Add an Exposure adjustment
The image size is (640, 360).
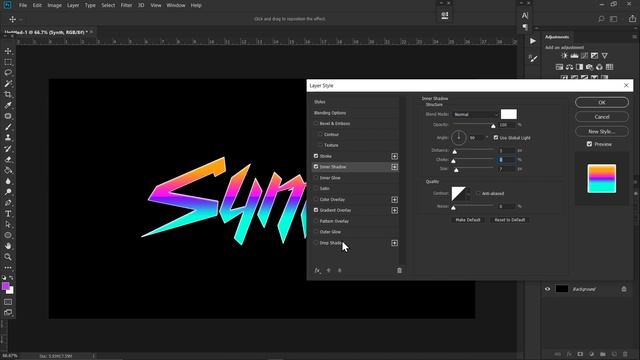click(x=594, y=56)
